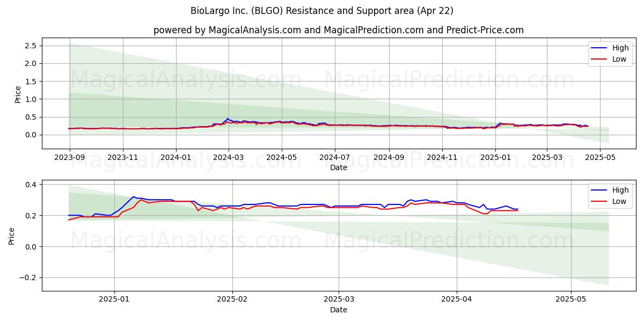Click the 1.5 price tick on top chart
The width and height of the screenshot is (644, 322).
(x=31, y=81)
